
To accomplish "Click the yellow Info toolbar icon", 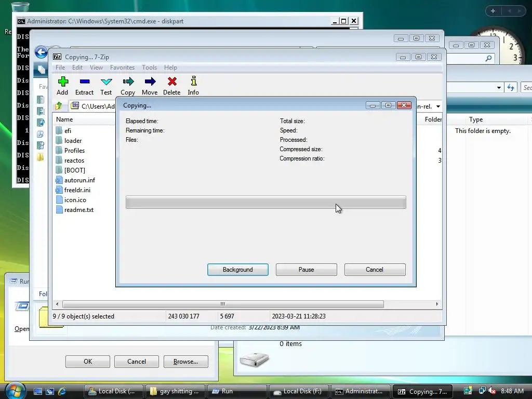I will pos(193,81).
